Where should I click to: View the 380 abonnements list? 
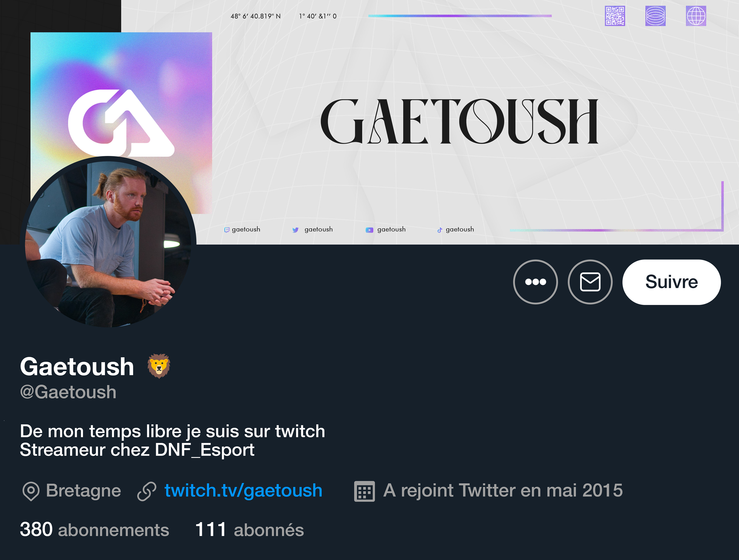click(x=94, y=530)
